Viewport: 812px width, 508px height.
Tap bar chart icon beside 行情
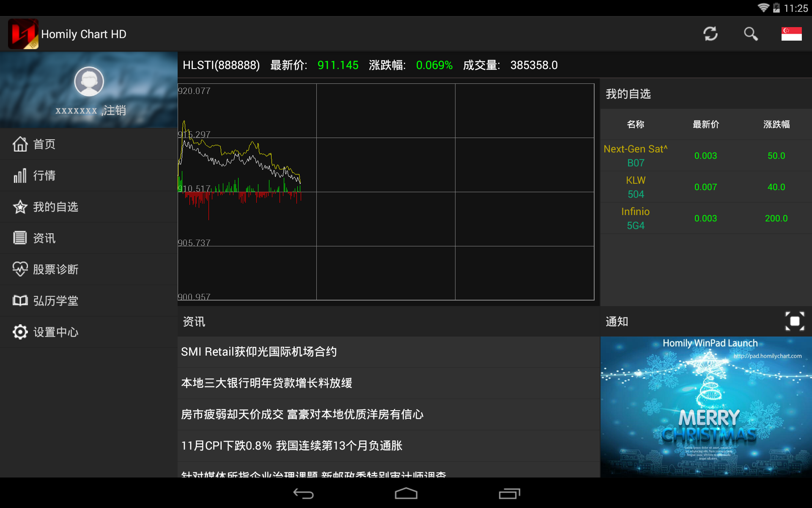point(20,175)
